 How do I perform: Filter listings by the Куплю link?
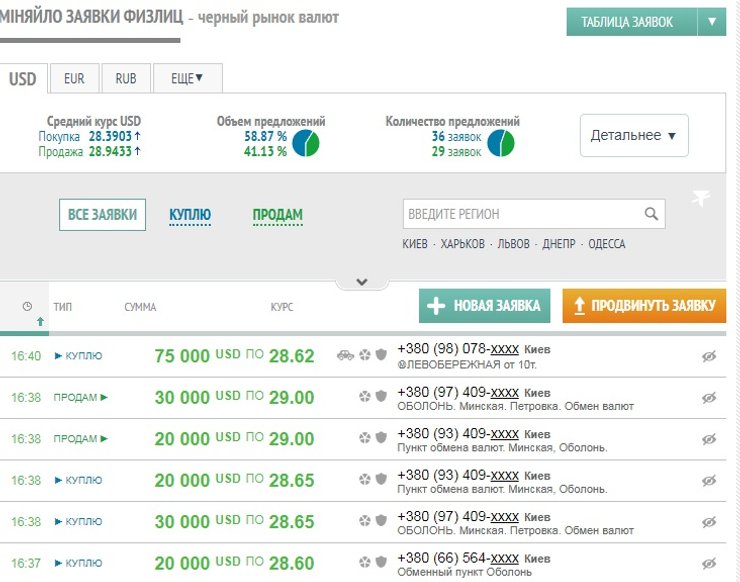coord(190,215)
